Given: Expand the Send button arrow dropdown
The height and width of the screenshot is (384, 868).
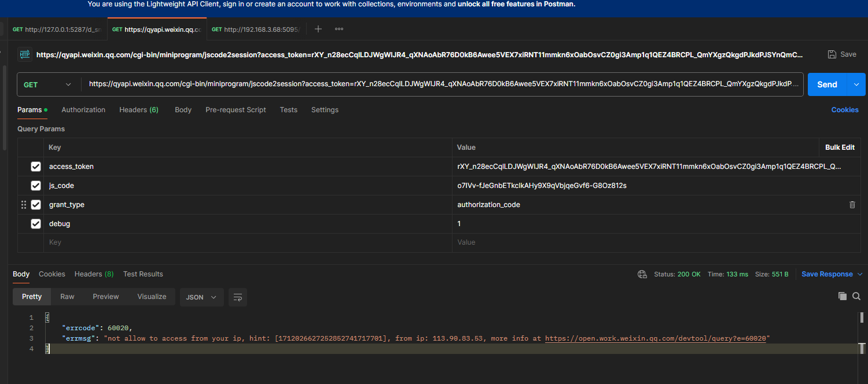Looking at the screenshot, I should (856, 84).
